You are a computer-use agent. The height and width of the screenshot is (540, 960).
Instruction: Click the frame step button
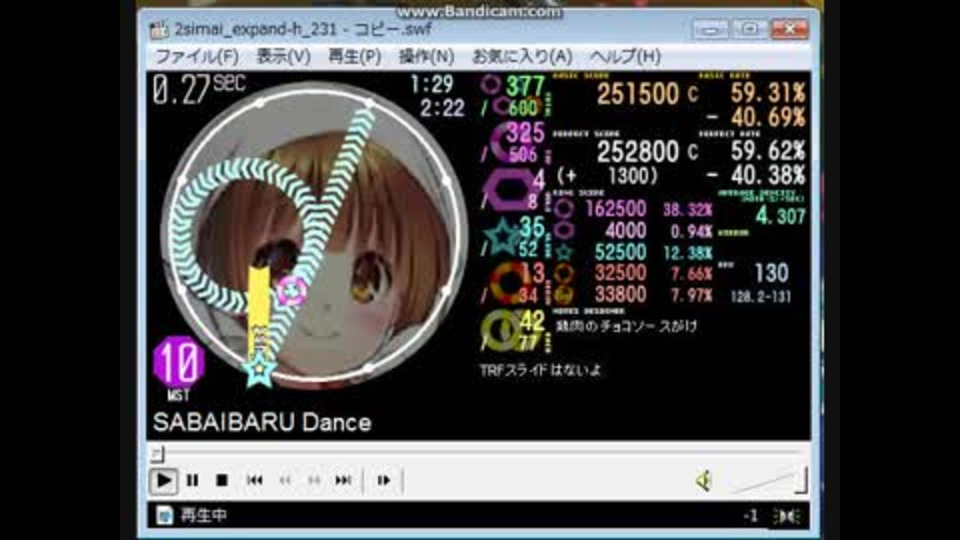pos(384,481)
